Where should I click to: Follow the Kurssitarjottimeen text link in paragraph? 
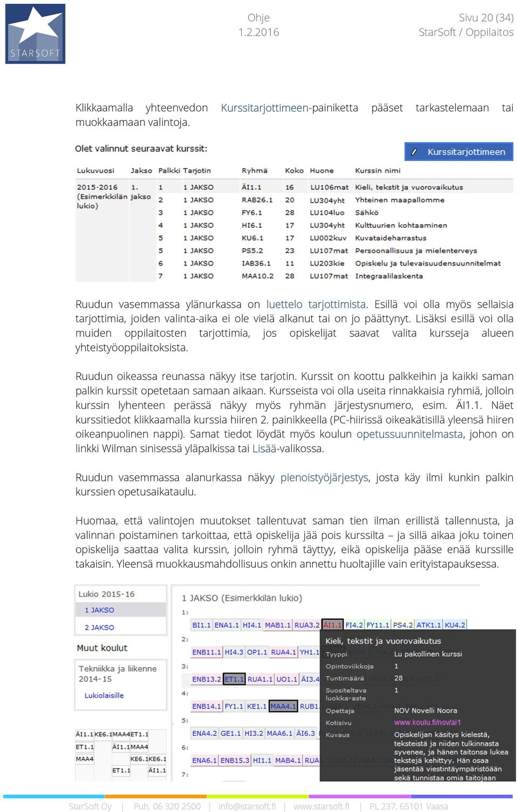point(264,108)
